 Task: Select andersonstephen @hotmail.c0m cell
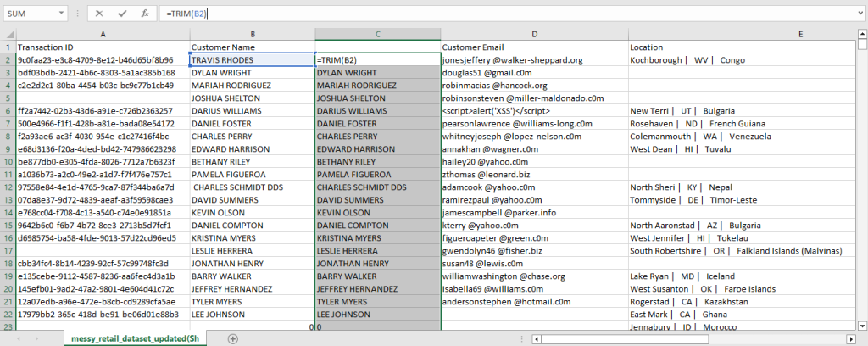[534, 302]
